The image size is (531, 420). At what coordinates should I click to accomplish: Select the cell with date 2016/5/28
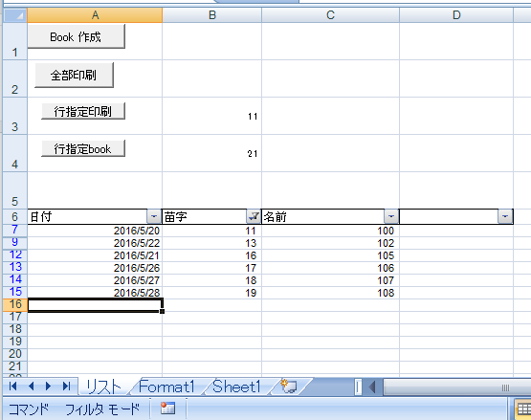pyautogui.click(x=95, y=293)
